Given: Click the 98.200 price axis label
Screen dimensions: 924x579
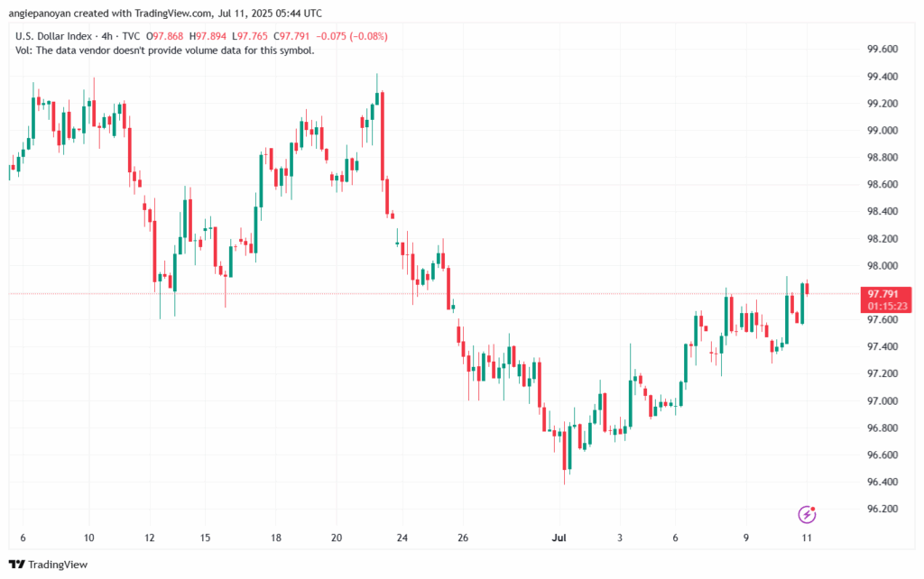Looking at the screenshot, I should (x=882, y=239).
